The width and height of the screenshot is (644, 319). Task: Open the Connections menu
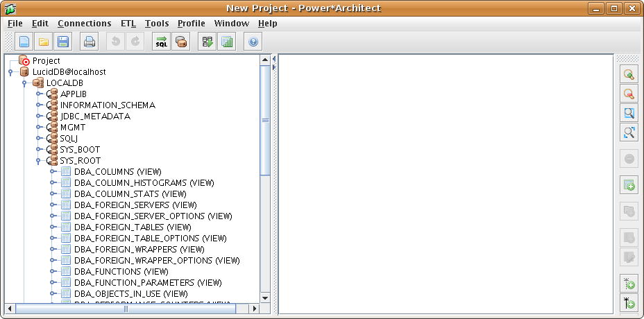click(84, 24)
